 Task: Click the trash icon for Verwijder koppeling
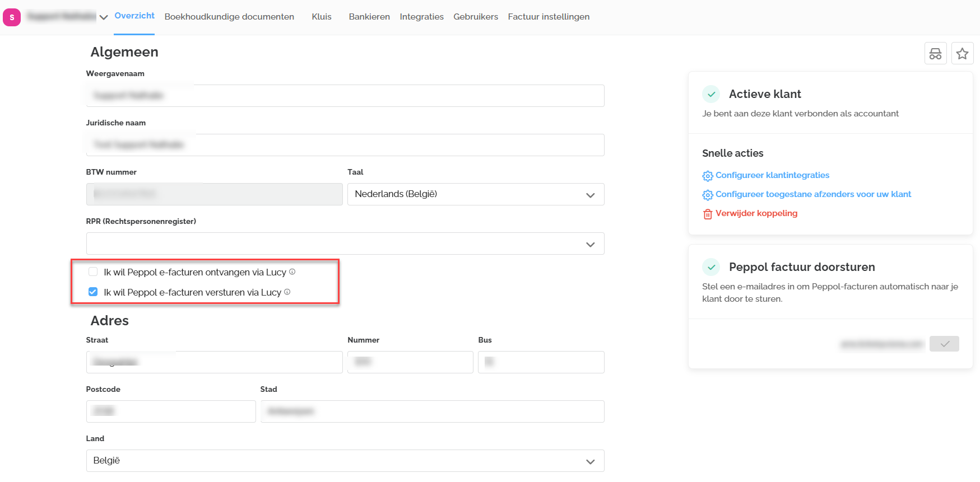click(708, 214)
